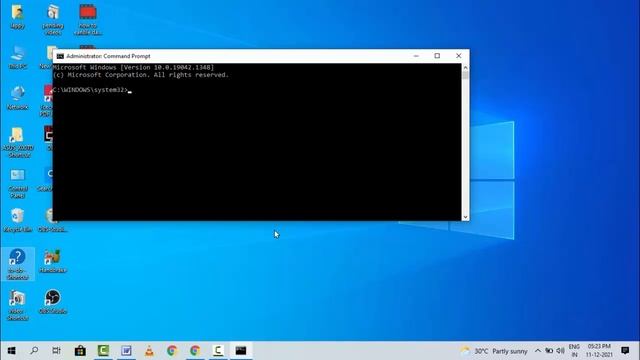The width and height of the screenshot is (640, 360).
Task: Select the Recycle Bin desktop icon
Action: (18, 220)
